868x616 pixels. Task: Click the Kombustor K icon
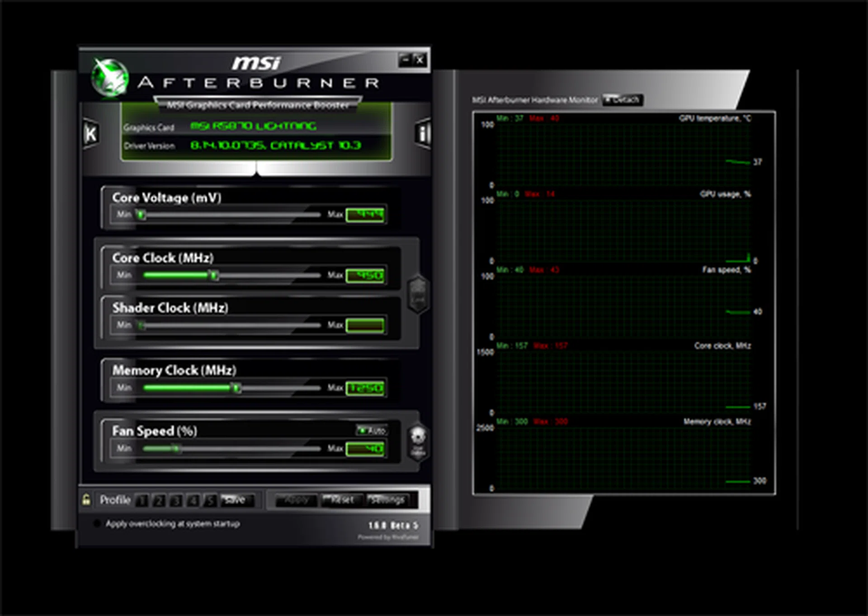[91, 134]
